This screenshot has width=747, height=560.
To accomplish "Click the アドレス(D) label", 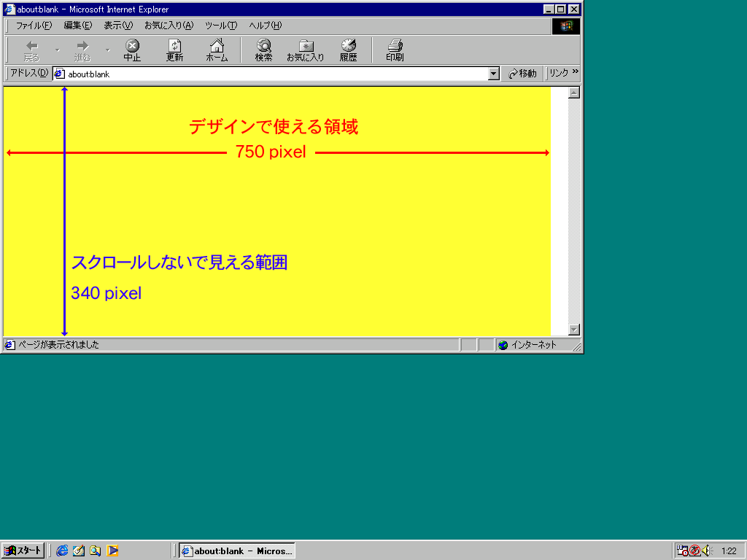I will tap(29, 74).
